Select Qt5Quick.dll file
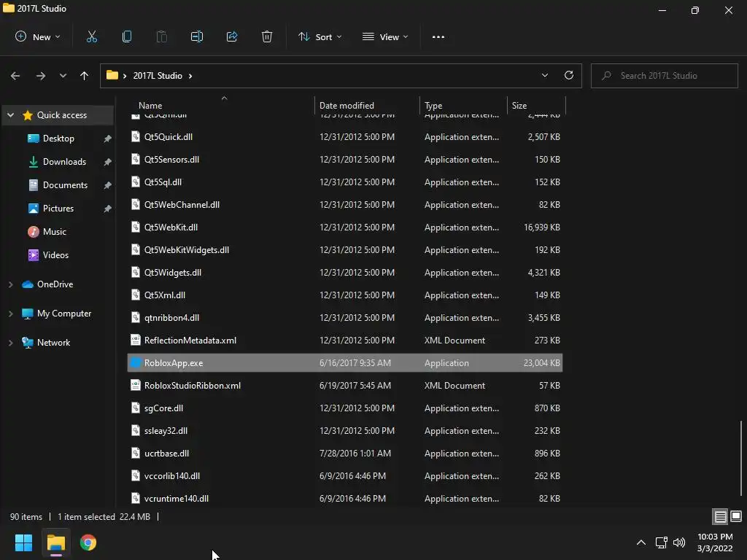Image resolution: width=747 pixels, height=560 pixels. (x=345, y=136)
